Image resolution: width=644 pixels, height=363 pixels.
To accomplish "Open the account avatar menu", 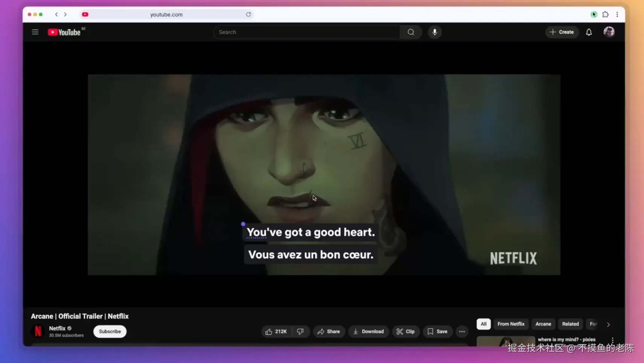I will tap(609, 32).
